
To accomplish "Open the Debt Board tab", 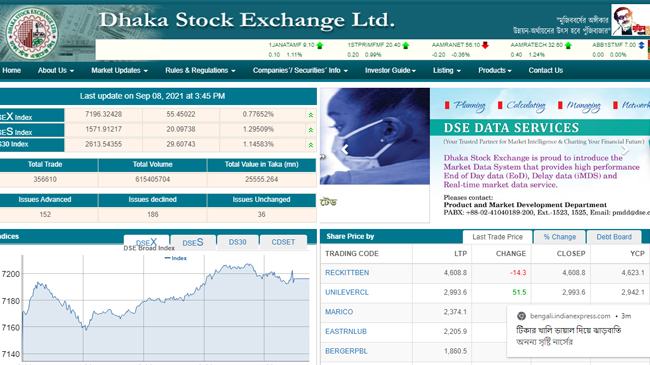I will (614, 237).
